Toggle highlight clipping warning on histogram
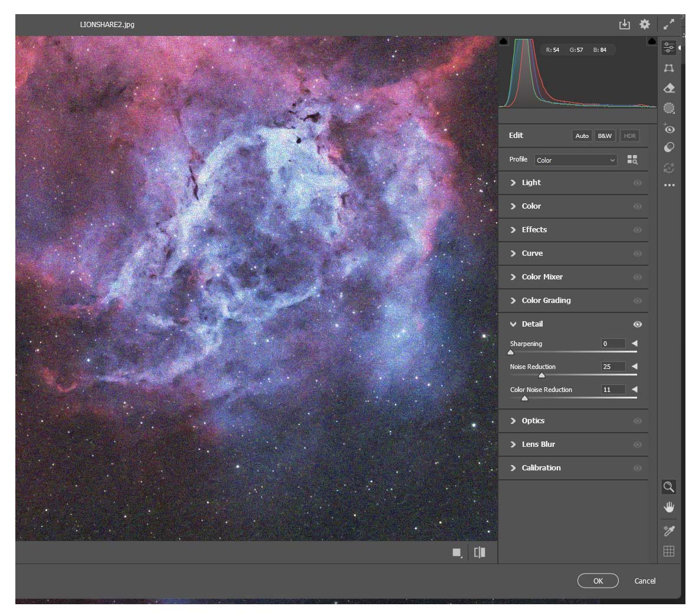This screenshot has height=616, width=699. coord(651,41)
